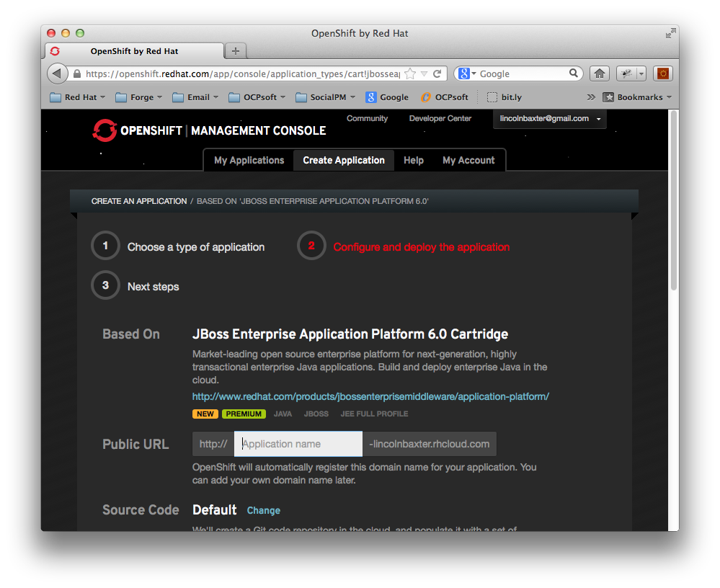The image size is (720, 588).
Task: Open the Bookmarks menu button
Action: click(637, 97)
